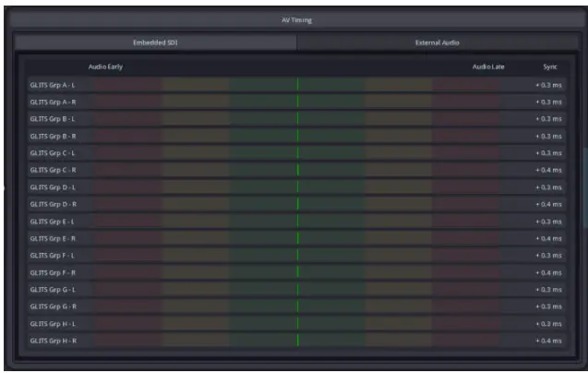Viewport: 588px width, 373px height.
Task: Select the GLITS Grp A - L row label
Action: (53, 85)
